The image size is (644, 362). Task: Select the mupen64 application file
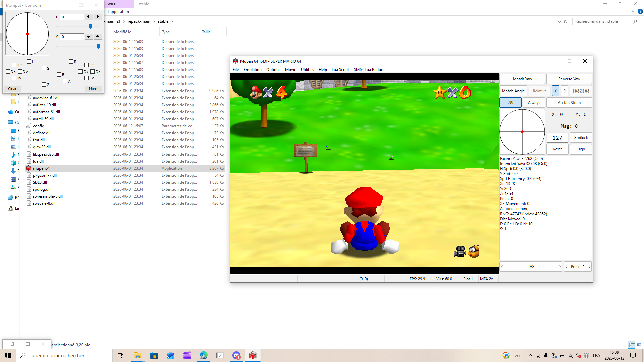(125, 168)
